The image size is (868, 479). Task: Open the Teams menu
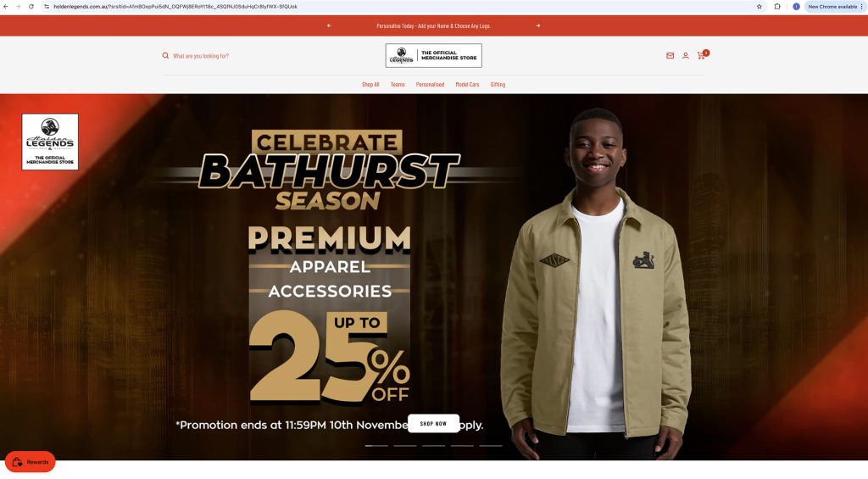[x=398, y=84]
